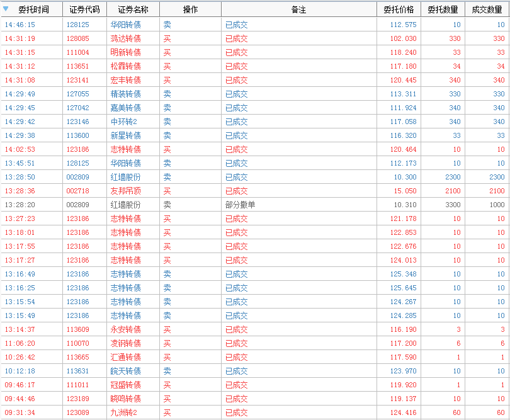Click price 121.178 in 13:27:23 row
Screen dimensions: 510x420
[404, 219]
